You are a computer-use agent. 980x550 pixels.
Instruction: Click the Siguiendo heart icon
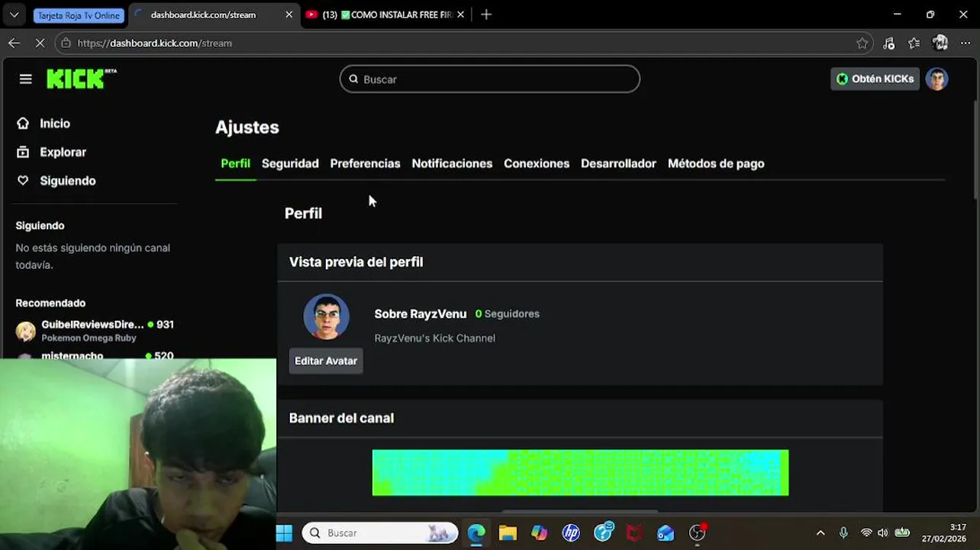(23, 180)
